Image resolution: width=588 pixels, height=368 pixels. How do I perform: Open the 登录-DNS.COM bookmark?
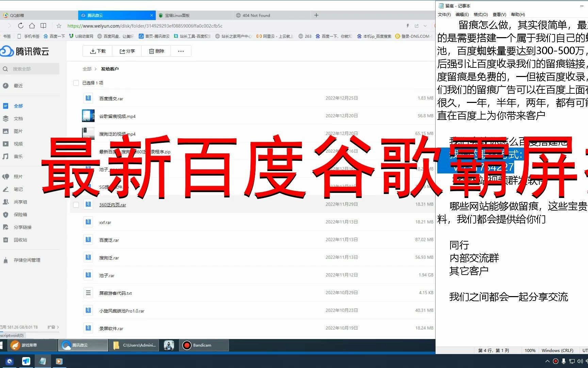[x=413, y=36]
